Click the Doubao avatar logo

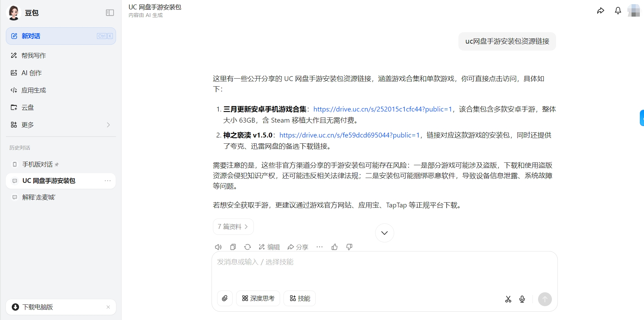(14, 13)
